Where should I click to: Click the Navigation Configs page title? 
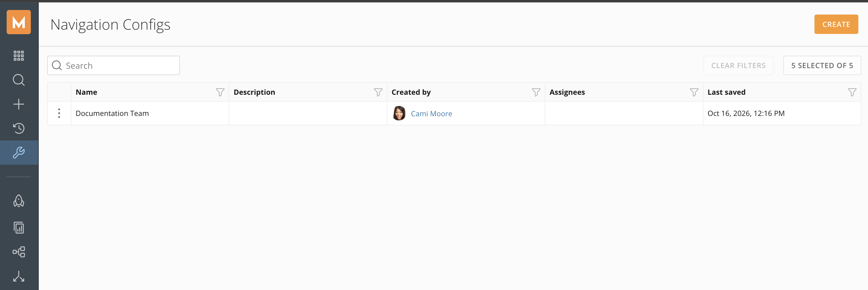pyautogui.click(x=110, y=25)
